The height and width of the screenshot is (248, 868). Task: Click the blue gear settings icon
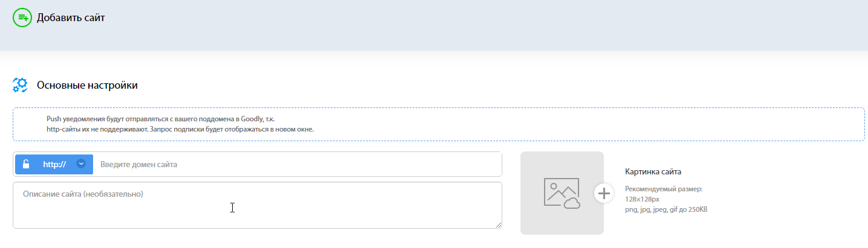coord(21,85)
